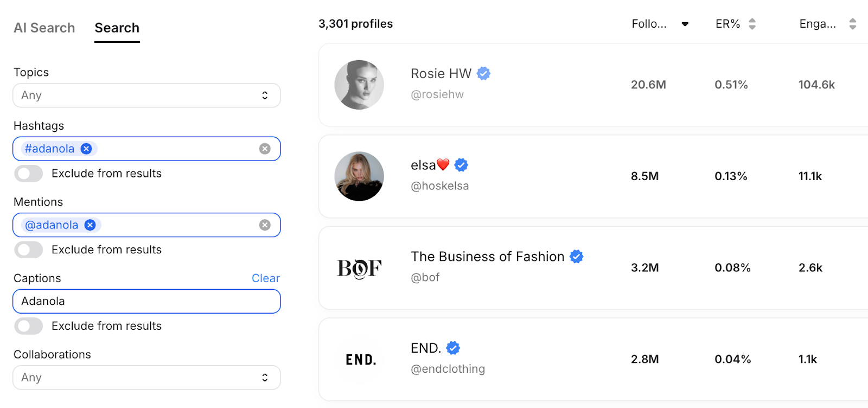Toggle Exclude from results under Mentions

28,250
